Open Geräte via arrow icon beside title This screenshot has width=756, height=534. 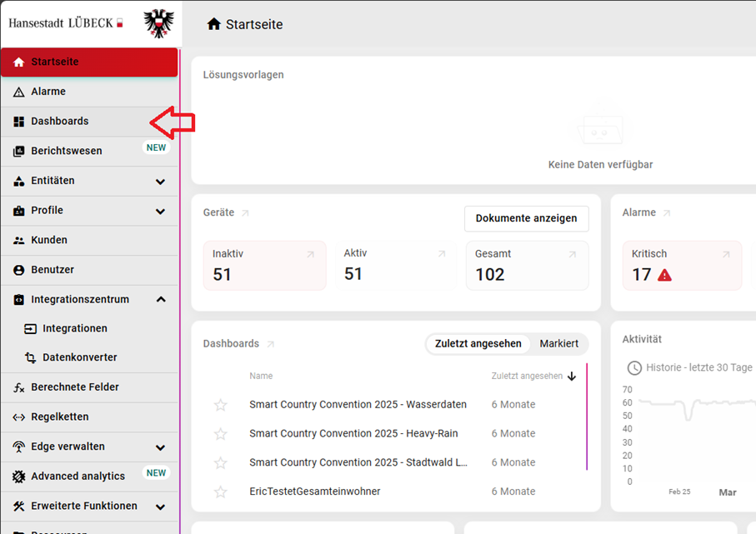click(x=245, y=213)
